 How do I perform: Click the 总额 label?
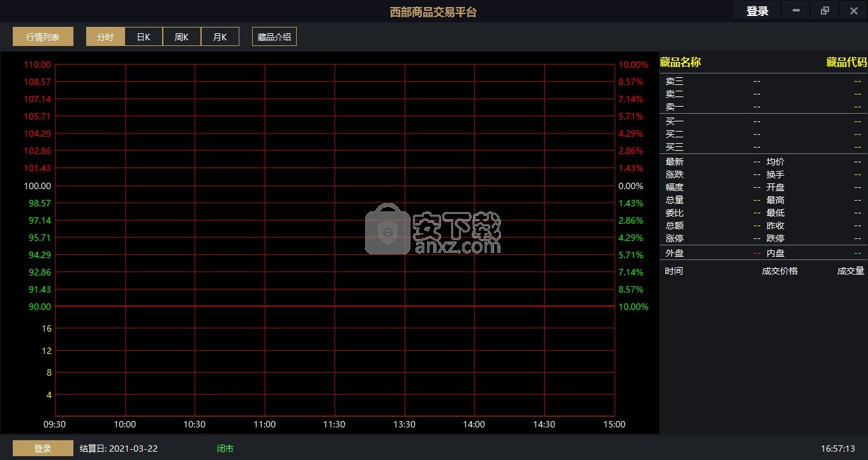pyautogui.click(x=675, y=226)
